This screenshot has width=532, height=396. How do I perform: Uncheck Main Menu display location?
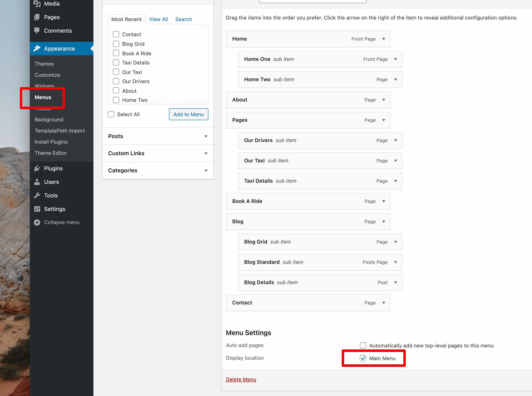pos(363,358)
